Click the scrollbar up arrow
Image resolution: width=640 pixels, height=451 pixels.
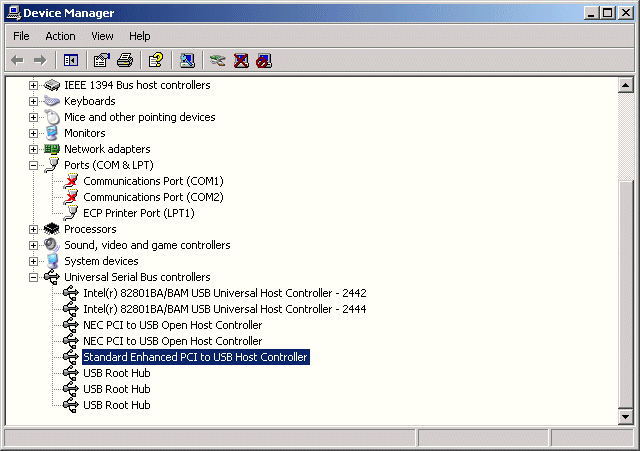coord(626,86)
